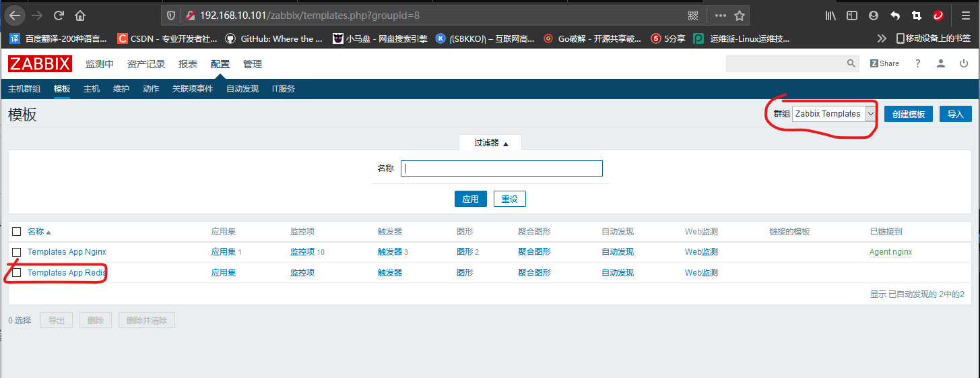The height and width of the screenshot is (378, 980).
Task: Click the browser forward arrow
Action: tap(36, 15)
